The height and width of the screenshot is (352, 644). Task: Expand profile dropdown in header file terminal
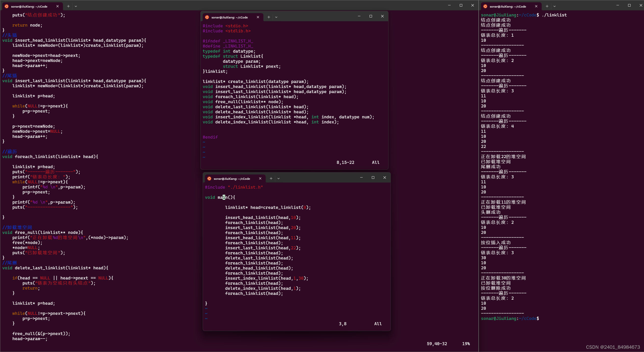(276, 17)
